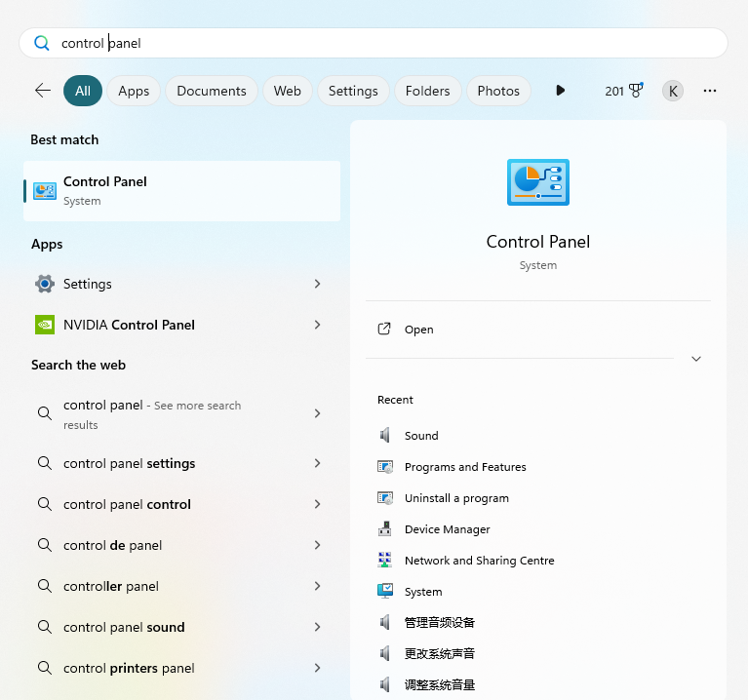Expand the Settings result arrow
748x700 pixels.
click(318, 284)
